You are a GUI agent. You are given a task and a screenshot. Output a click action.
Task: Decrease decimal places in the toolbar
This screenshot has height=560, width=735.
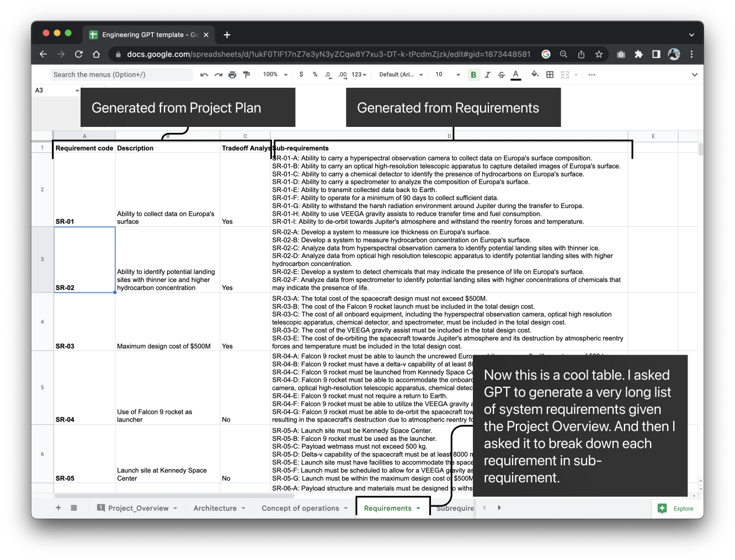click(x=328, y=74)
